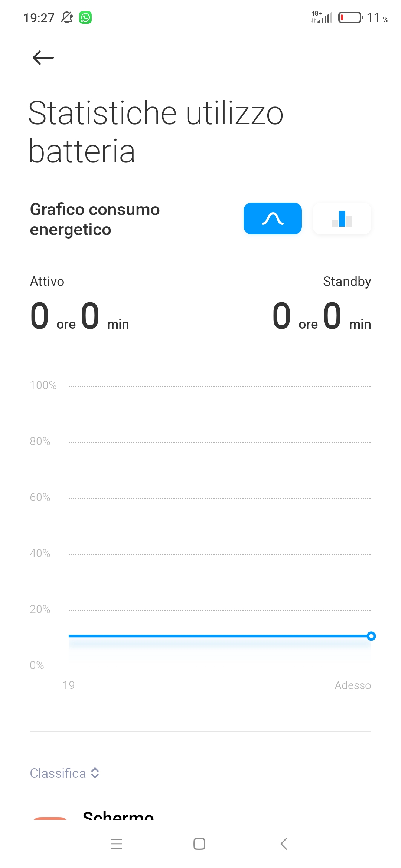Open the Schermo usage entry
The image size is (401, 868).
[200, 815]
